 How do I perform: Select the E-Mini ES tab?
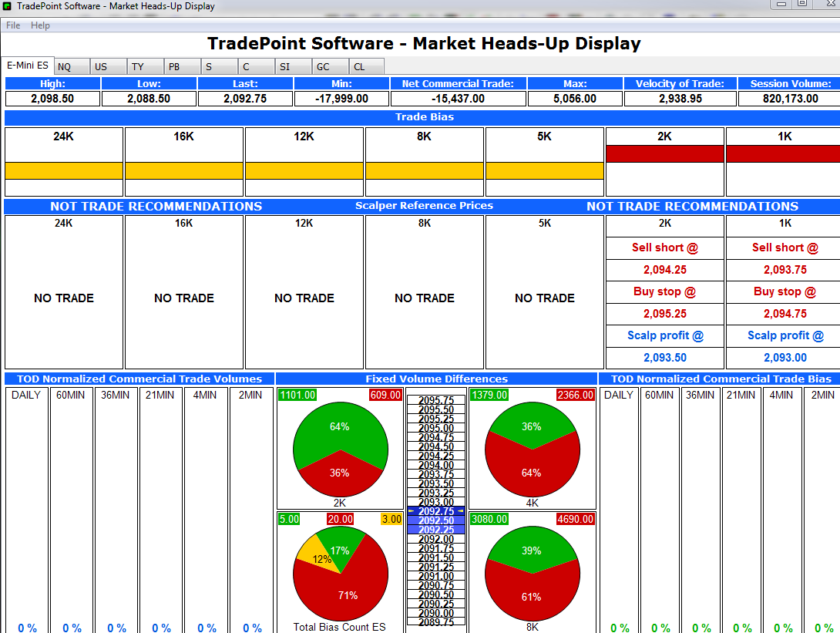point(27,66)
